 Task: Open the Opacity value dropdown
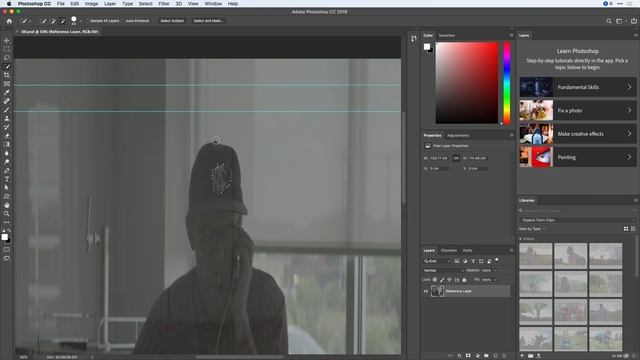[496, 270]
